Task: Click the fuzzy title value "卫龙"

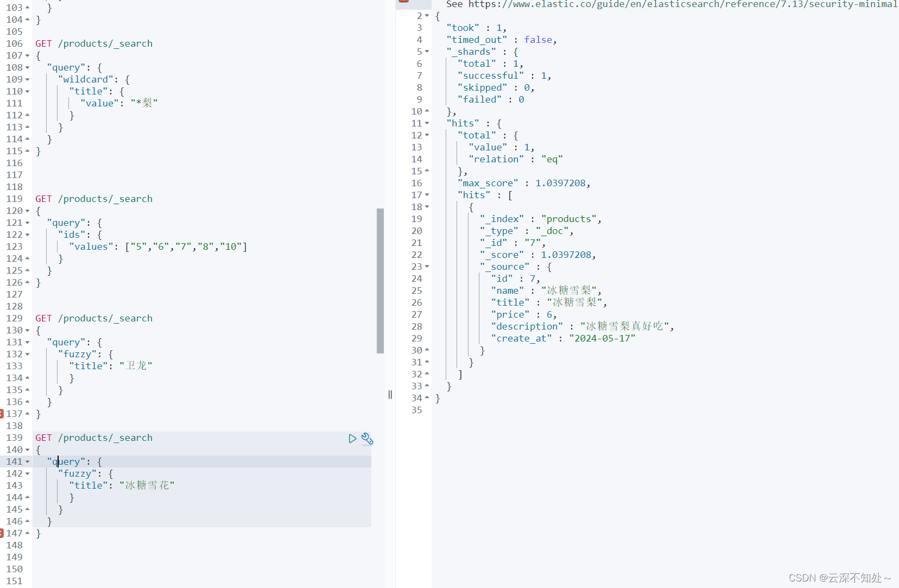Action: [x=136, y=366]
